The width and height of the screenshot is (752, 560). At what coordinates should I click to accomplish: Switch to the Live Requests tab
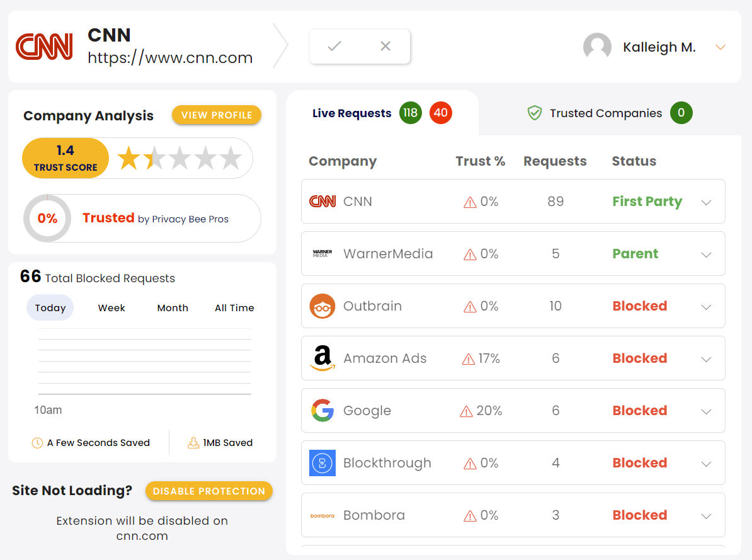(x=382, y=113)
